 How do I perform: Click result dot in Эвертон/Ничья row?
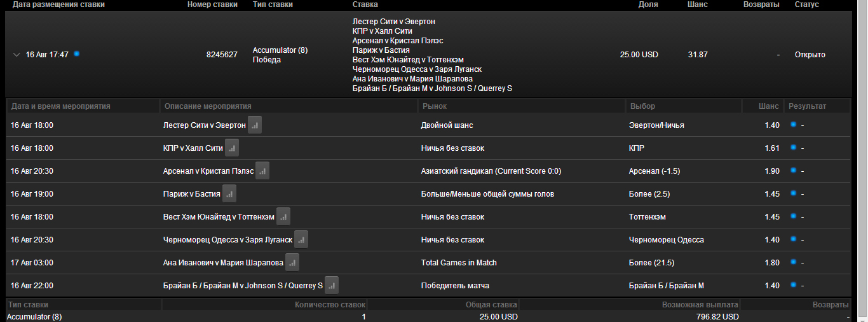click(x=793, y=125)
